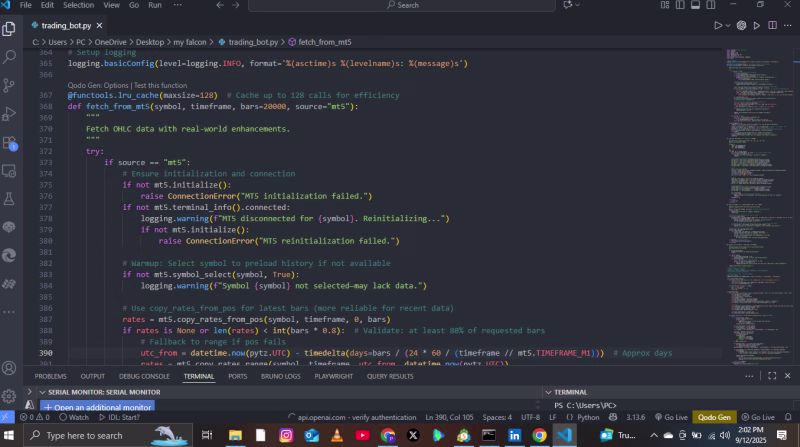Customize layout icon in title bar
The width and height of the screenshot is (800, 447).
[x=665, y=5]
